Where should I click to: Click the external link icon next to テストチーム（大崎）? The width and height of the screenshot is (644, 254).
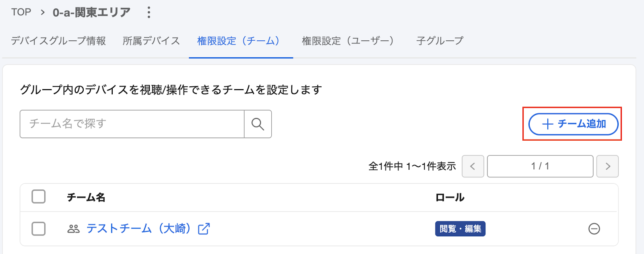[204, 229]
